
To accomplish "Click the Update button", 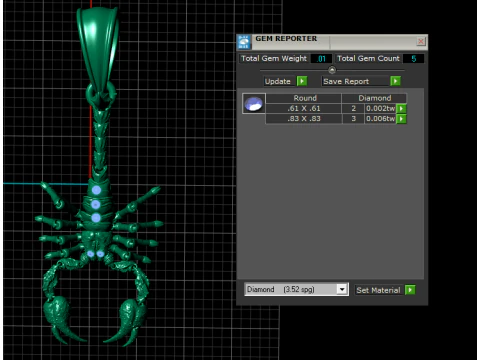I will point(278,81).
